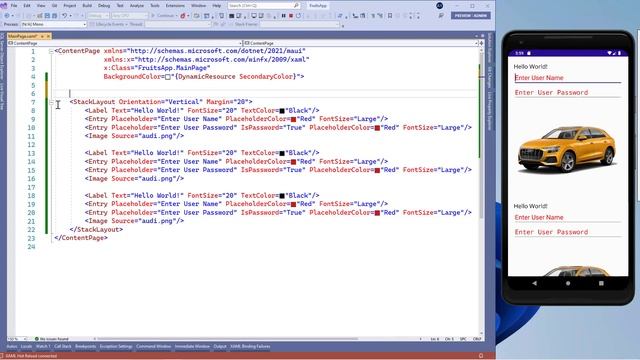
Task: Click the feedback icon near Preview button
Action: pos(441,16)
